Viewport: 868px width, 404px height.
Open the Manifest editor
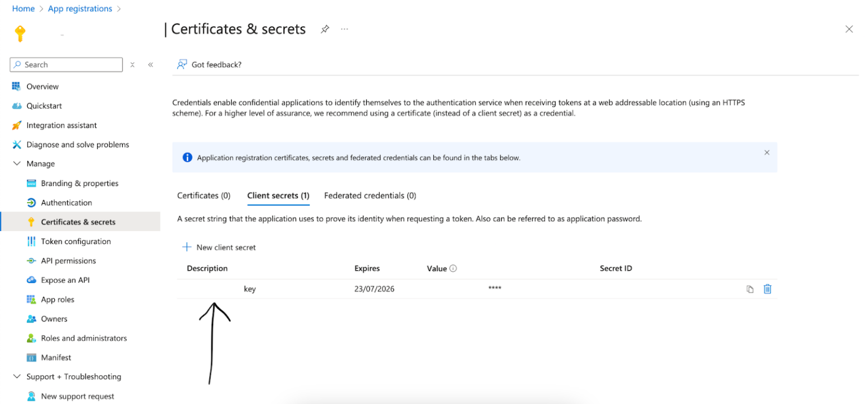coord(31,357)
